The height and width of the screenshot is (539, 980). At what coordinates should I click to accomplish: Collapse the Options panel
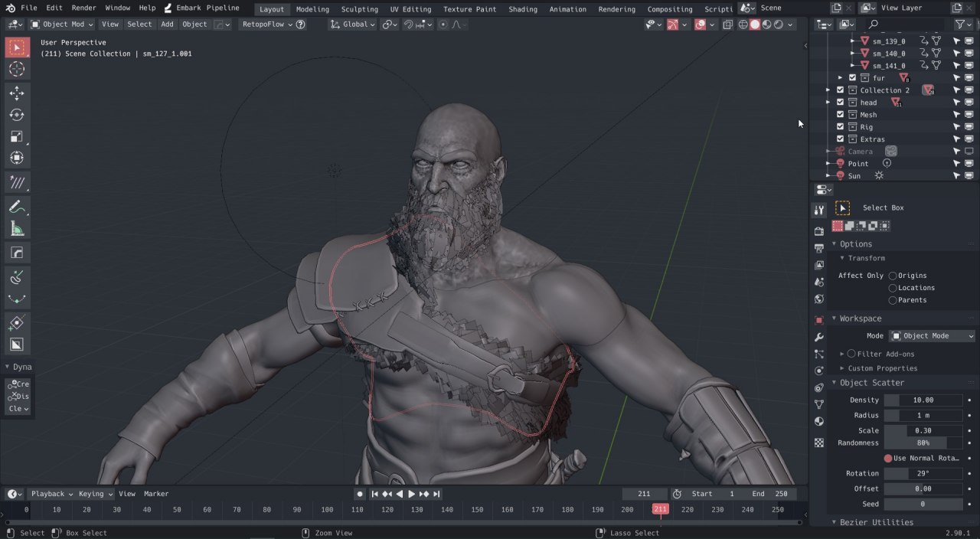[x=835, y=244]
